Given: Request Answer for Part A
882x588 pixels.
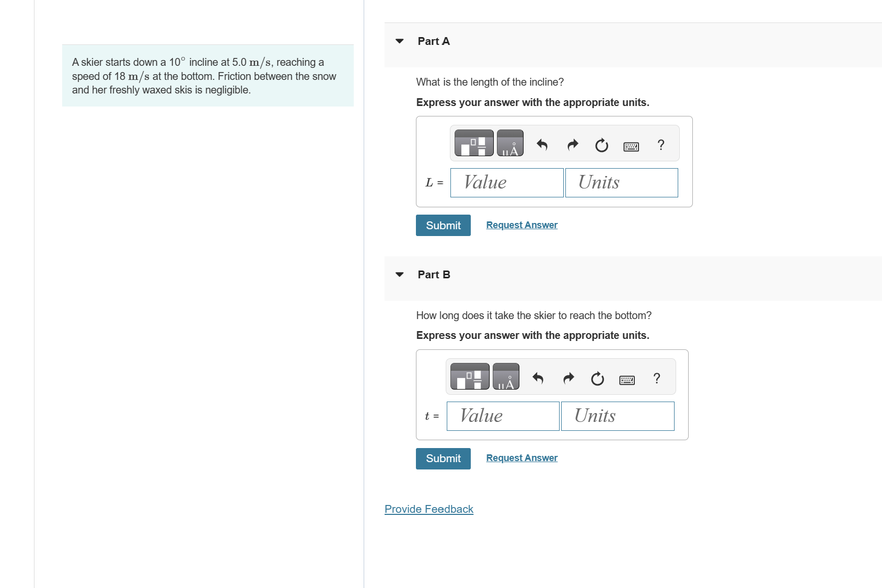Looking at the screenshot, I should pyautogui.click(x=521, y=225).
